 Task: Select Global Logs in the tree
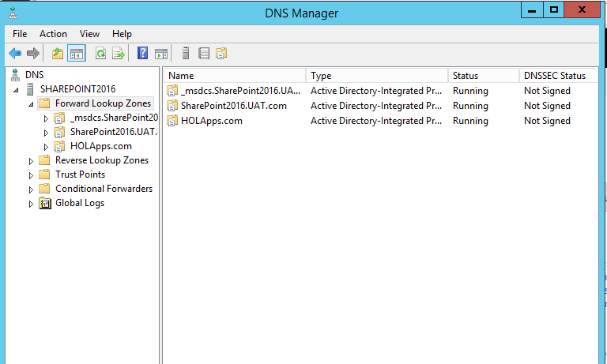[x=80, y=203]
